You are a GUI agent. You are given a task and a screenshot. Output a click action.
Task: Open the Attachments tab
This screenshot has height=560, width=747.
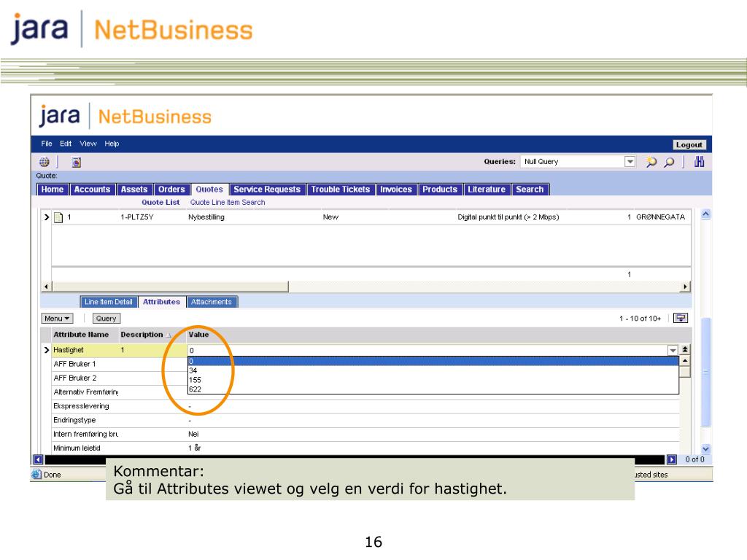tap(212, 302)
